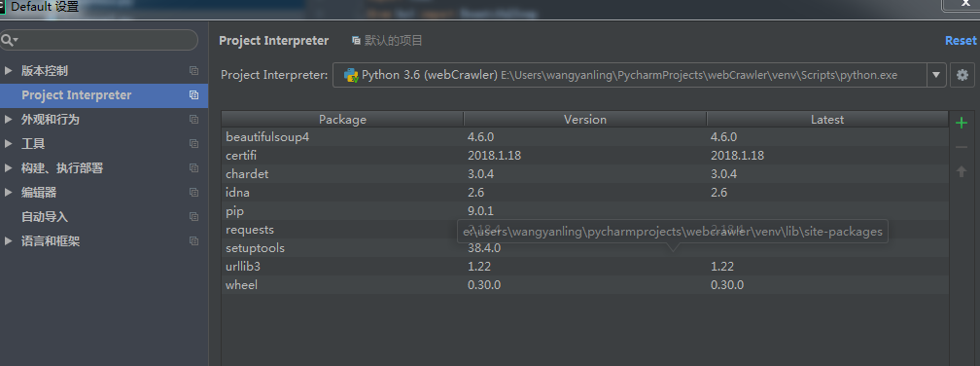This screenshot has height=366, width=980.
Task: Open the Project Interpreter dropdown arrow
Action: tap(935, 75)
